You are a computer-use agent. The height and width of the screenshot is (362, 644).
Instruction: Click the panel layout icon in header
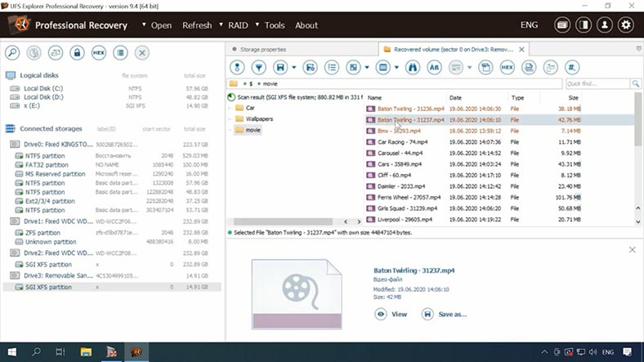coord(584,25)
